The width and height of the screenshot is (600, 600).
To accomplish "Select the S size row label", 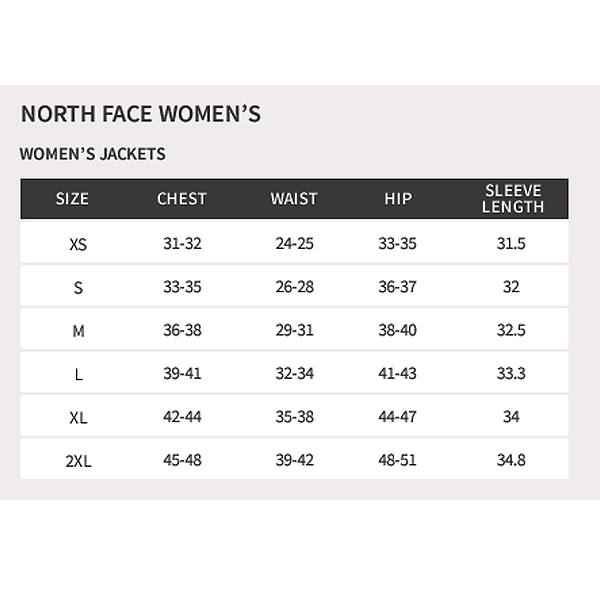I will (78, 287).
